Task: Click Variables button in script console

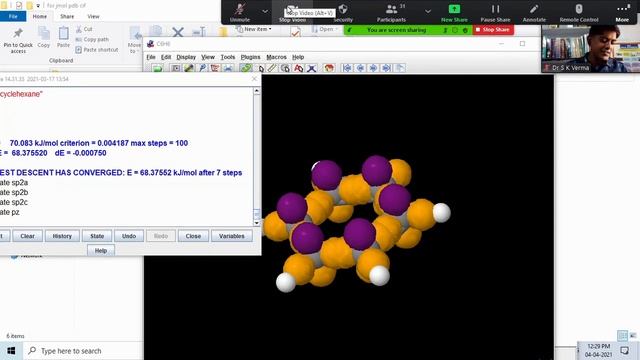Action: pos(231,236)
